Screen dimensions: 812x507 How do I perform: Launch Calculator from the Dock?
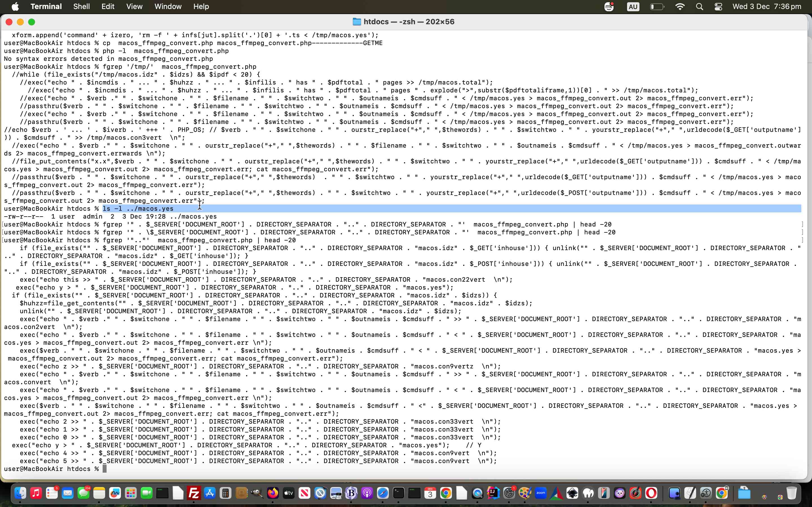[x=226, y=493]
